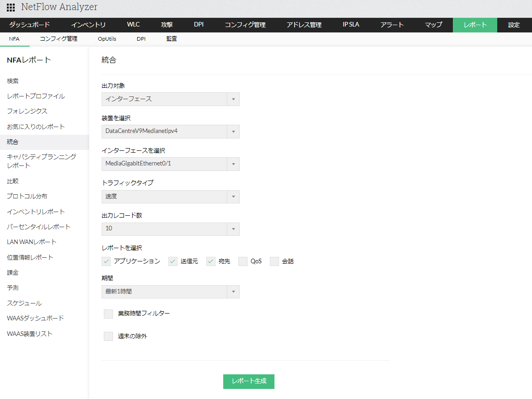Open the 出力レコード数 dropdown
532x399 pixels.
(170, 229)
